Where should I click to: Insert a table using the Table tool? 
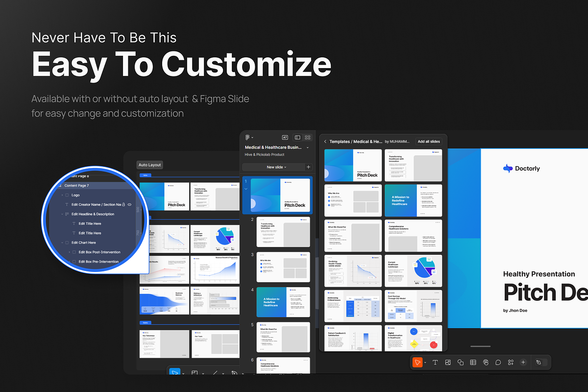[473, 362]
